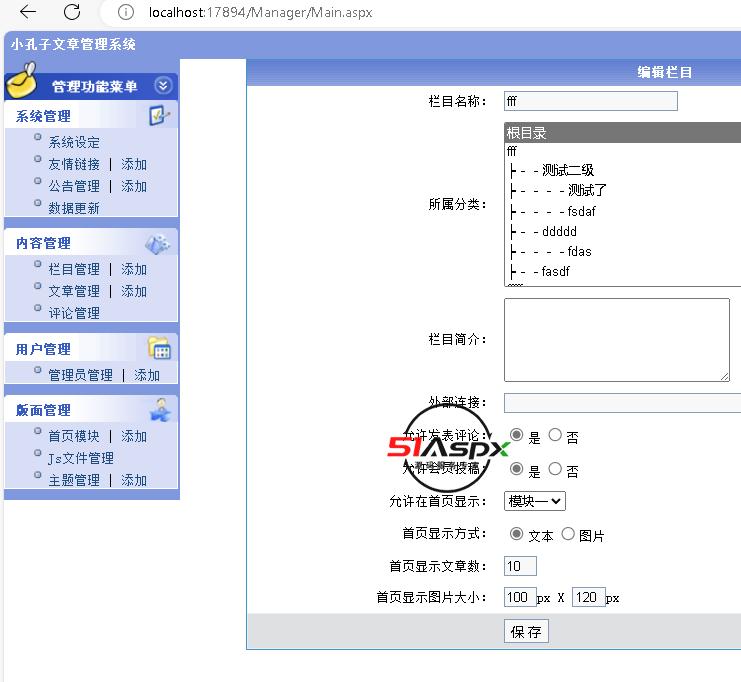
Task: Open the 数据更新 link
Action: tap(74, 208)
